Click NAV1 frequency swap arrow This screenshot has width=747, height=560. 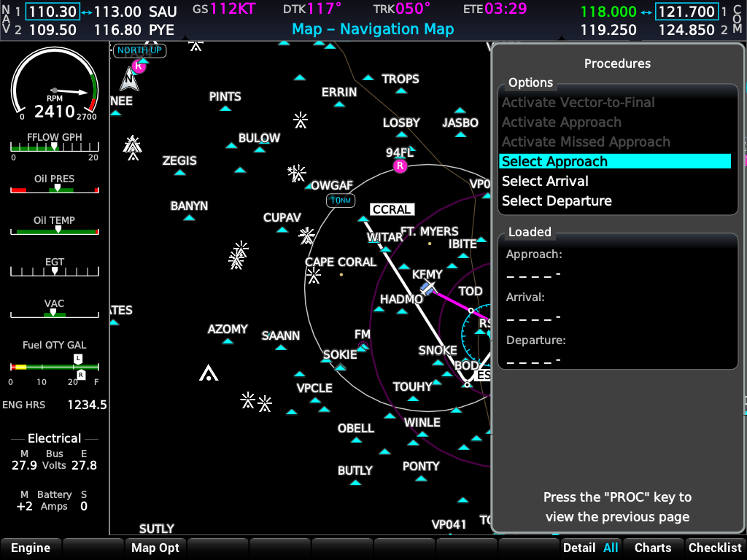[86, 12]
